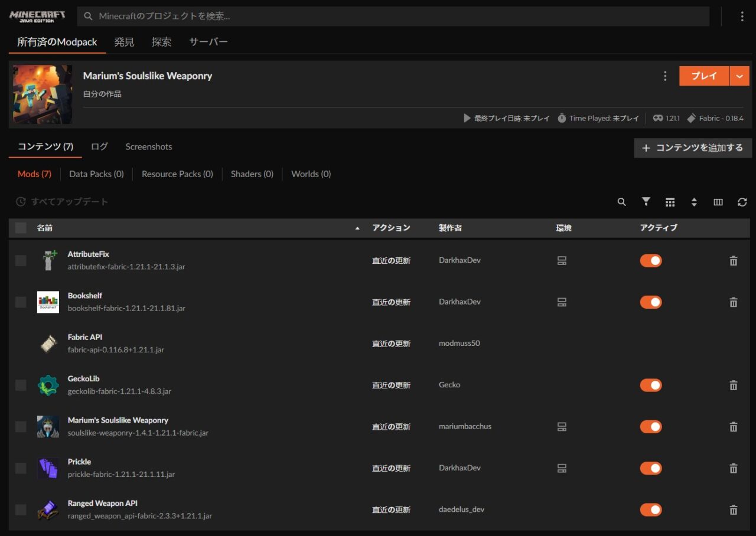This screenshot has height=536, width=756.
Task: Click the search icon above the mods table
Action: click(621, 202)
